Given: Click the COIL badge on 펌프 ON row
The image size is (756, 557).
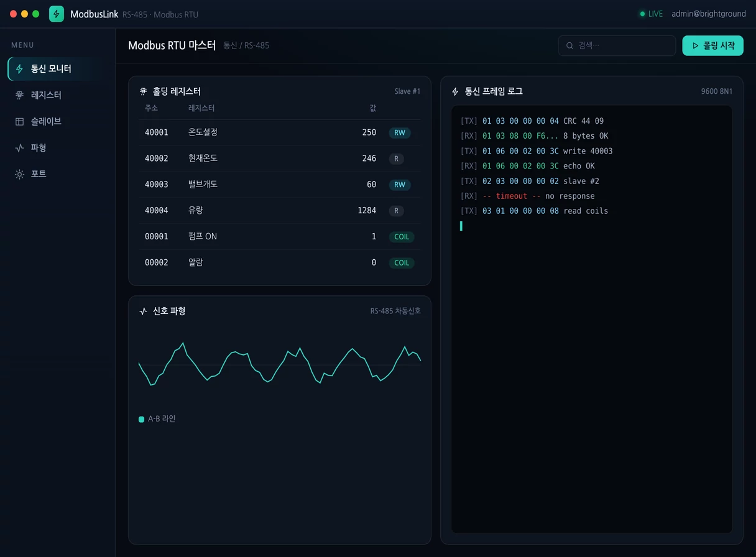Looking at the screenshot, I should [x=402, y=237].
